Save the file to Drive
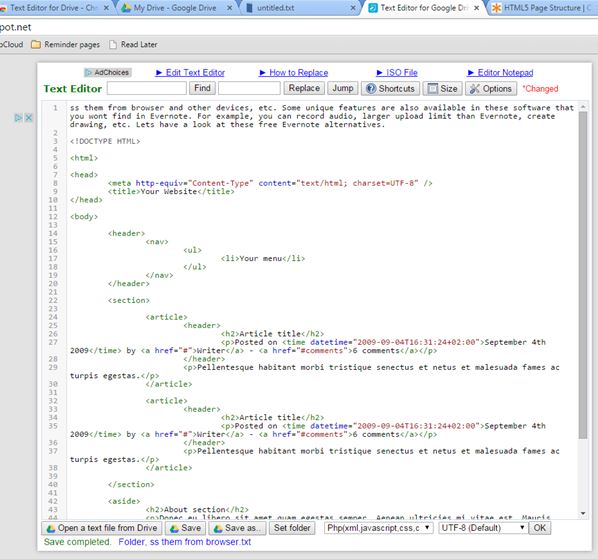This screenshot has width=598, height=559. point(185,528)
